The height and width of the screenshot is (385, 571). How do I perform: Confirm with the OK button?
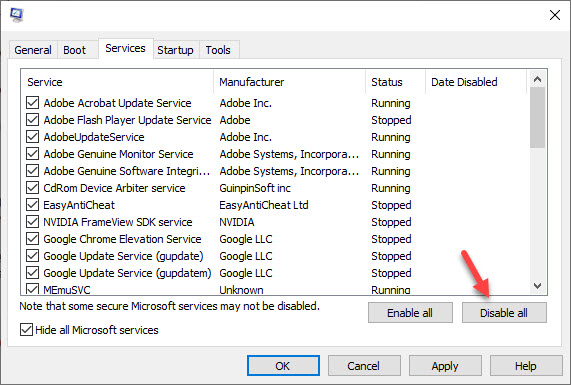[x=283, y=365]
